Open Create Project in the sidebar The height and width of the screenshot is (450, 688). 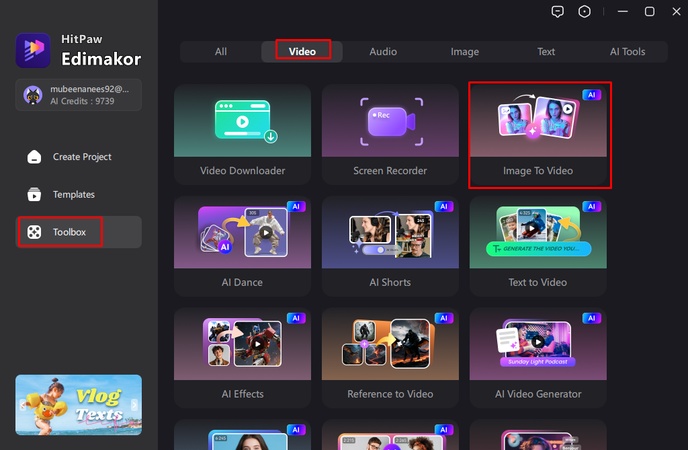coord(79,157)
